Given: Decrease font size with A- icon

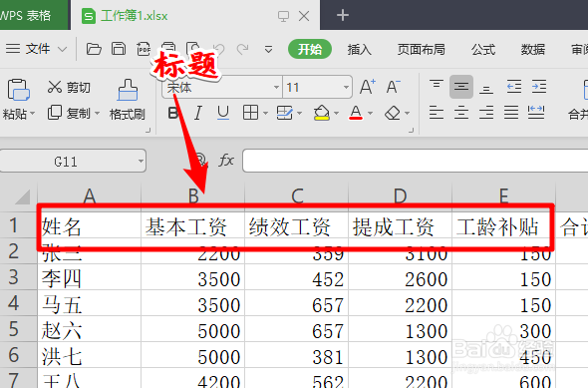Looking at the screenshot, I should pos(394,87).
